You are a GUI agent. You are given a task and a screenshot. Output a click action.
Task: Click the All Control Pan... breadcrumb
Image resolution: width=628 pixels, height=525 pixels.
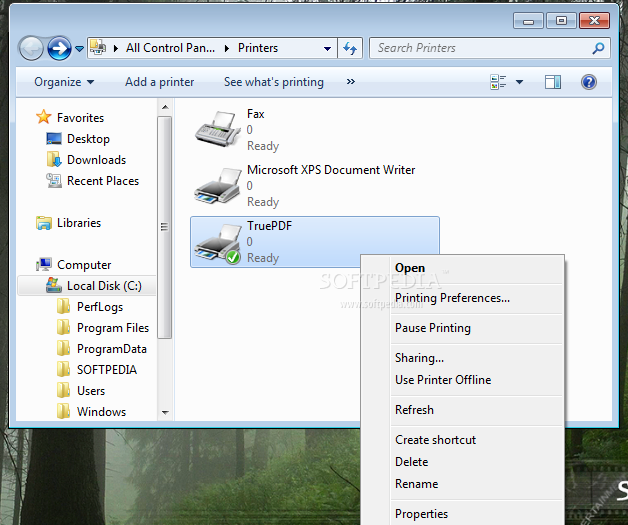170,48
